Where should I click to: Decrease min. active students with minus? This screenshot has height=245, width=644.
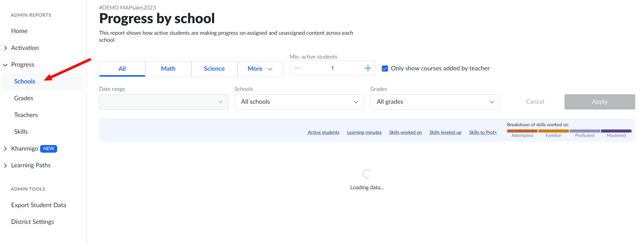[297, 68]
